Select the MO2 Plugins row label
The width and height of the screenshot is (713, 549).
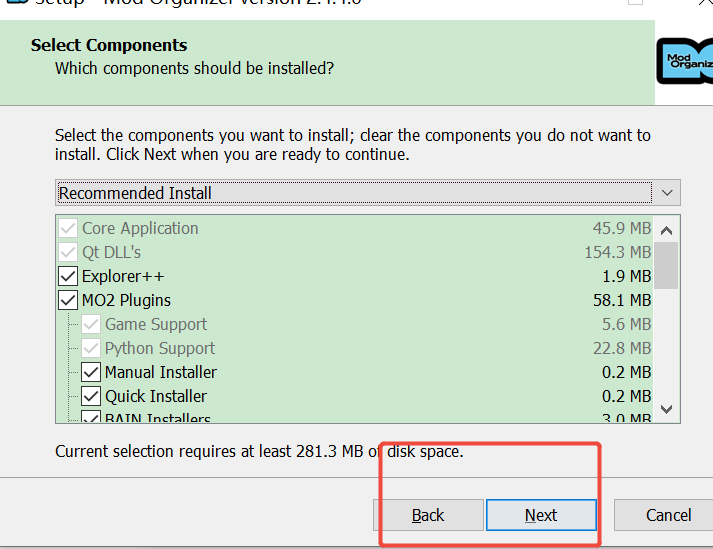coord(126,300)
